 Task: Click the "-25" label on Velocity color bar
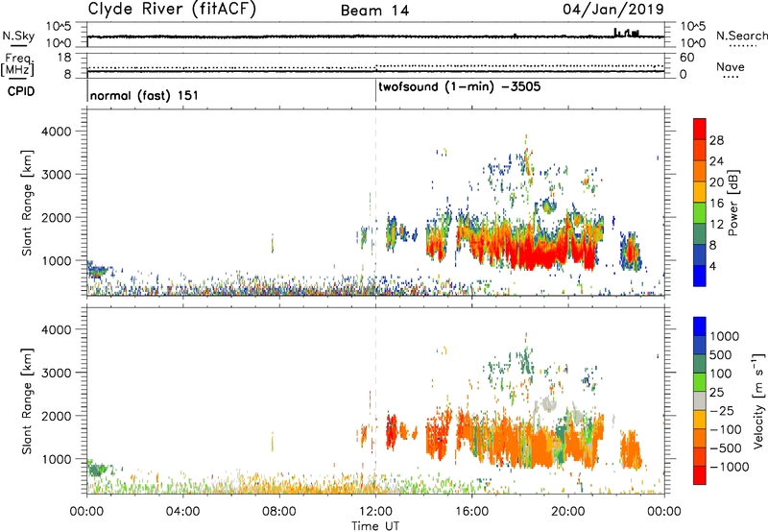(x=722, y=410)
